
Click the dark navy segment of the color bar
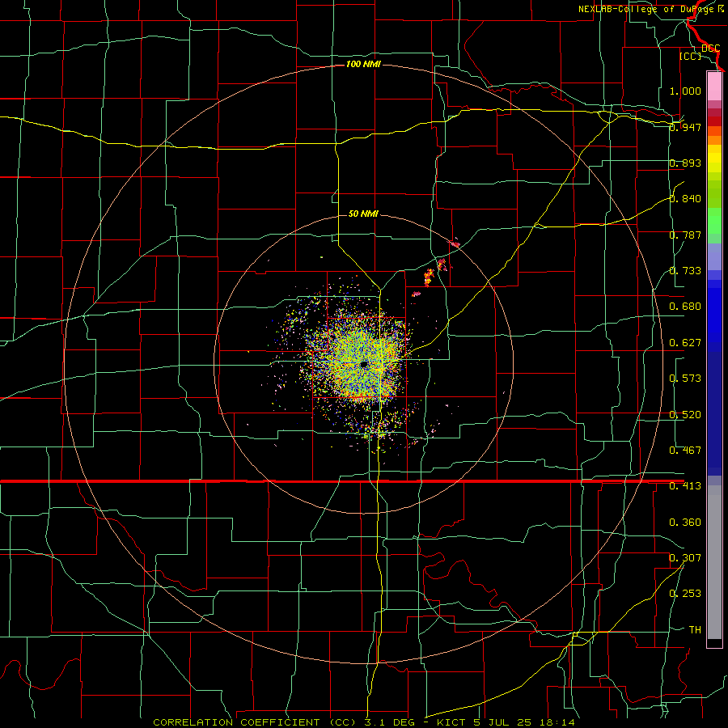714,413
